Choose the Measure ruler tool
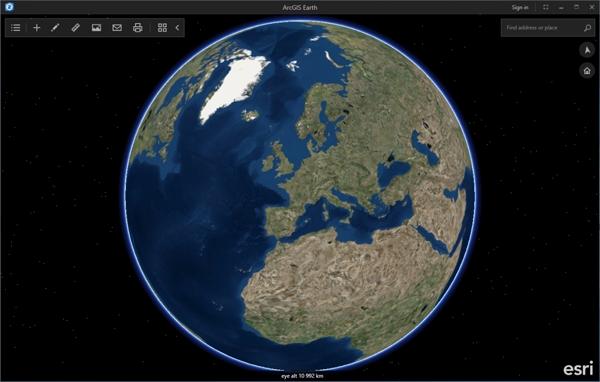Viewport: 600px width, 382px height. [x=75, y=28]
